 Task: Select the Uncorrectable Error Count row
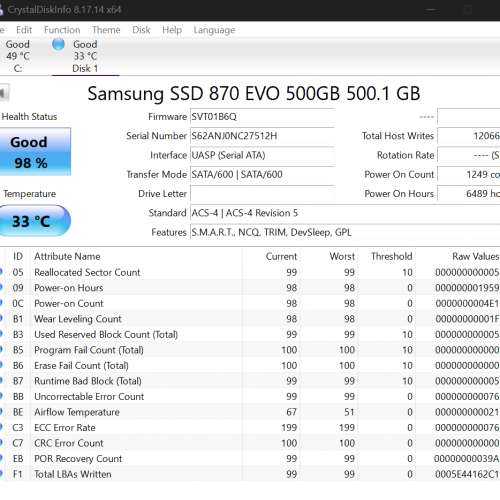point(250,397)
